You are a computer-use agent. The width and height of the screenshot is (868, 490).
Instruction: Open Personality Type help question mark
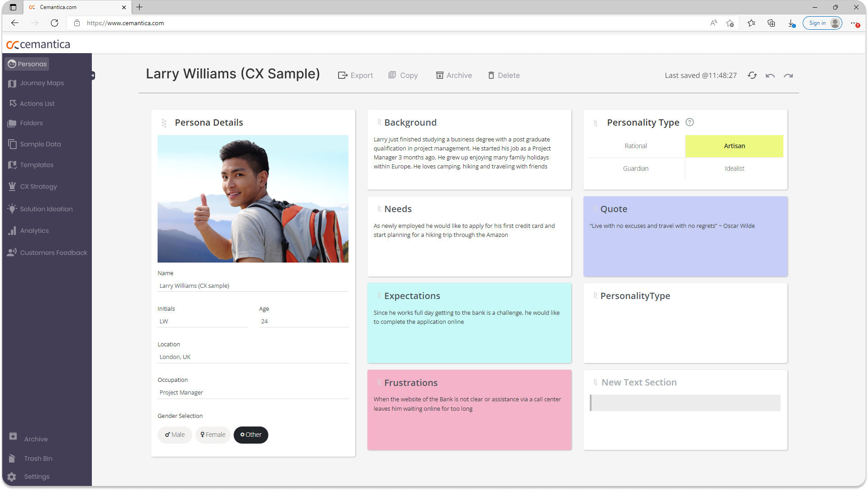click(x=690, y=122)
